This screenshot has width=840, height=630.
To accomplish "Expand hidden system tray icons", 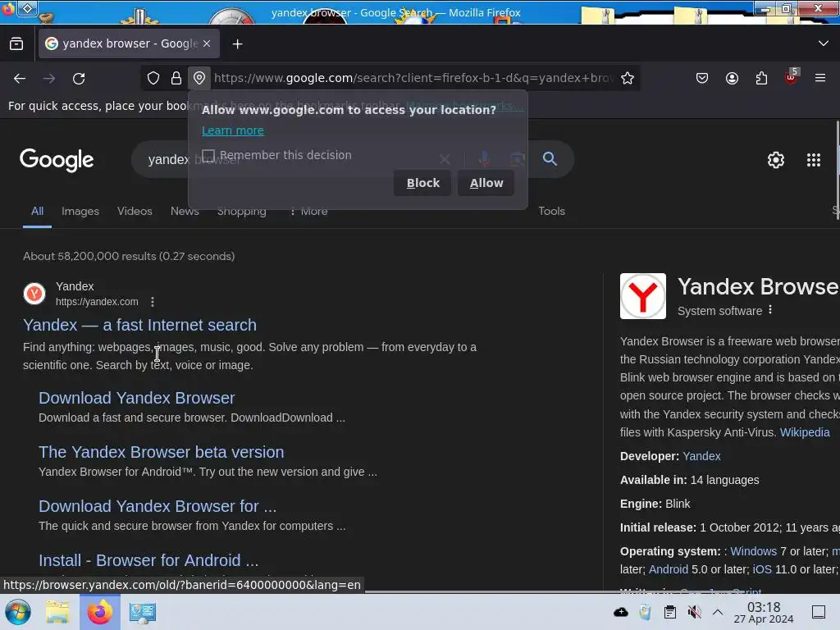I will [718, 612].
